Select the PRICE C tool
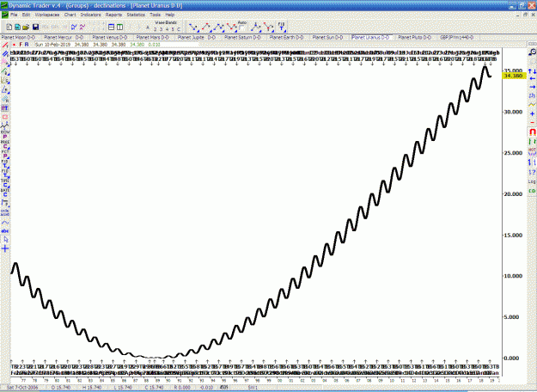This screenshot has width=537, height=392. click(5, 144)
